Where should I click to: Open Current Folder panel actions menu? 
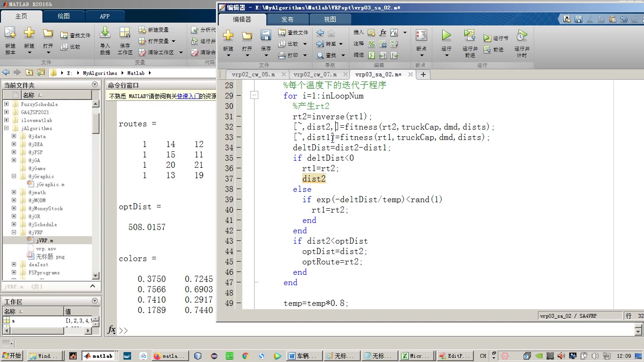pyautogui.click(x=95, y=85)
